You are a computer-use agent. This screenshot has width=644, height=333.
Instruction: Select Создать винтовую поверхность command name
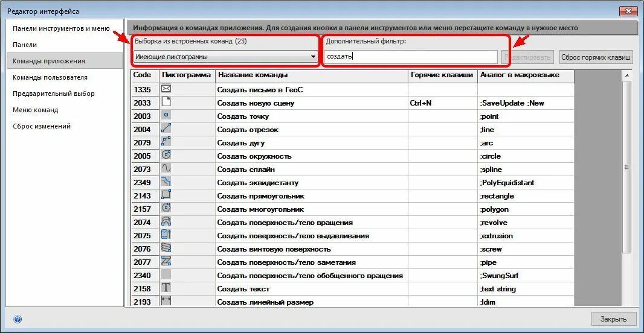tap(274, 249)
